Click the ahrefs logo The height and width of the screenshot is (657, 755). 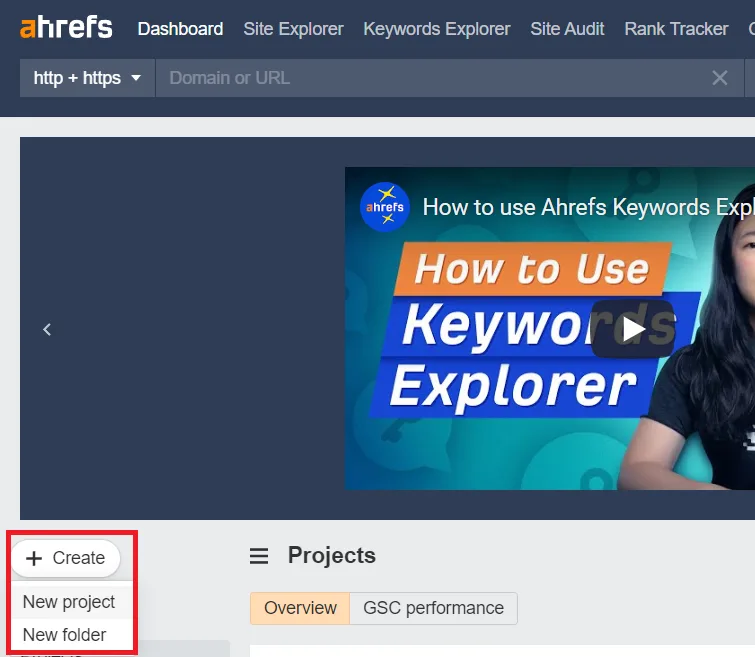pos(66,27)
